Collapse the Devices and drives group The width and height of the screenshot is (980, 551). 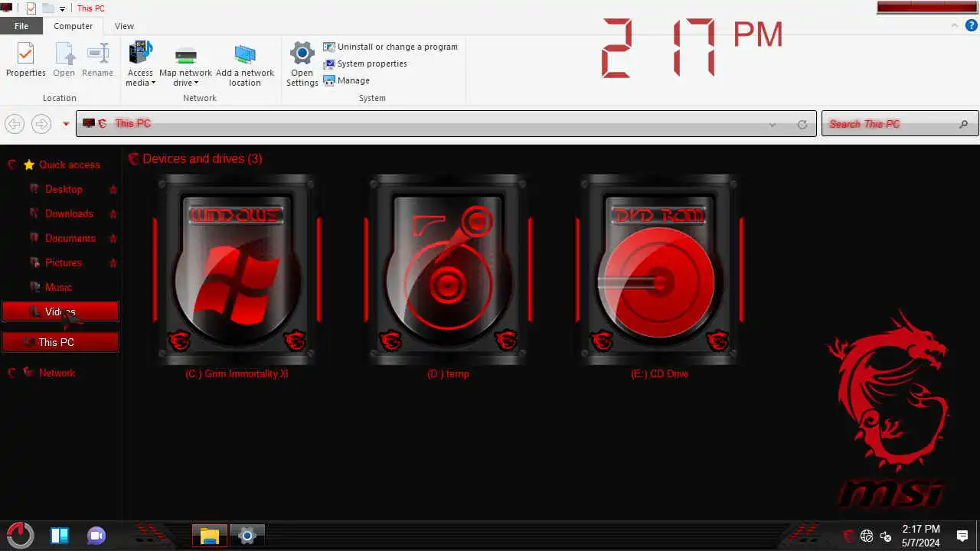(x=133, y=158)
